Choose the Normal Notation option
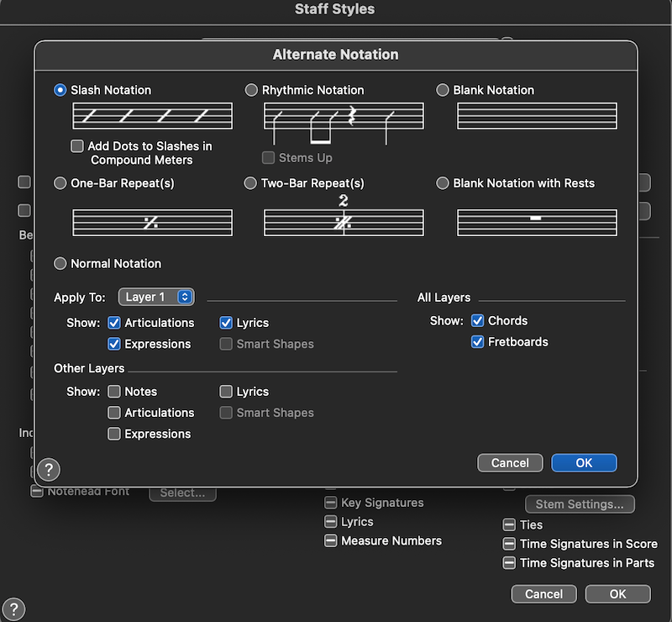The width and height of the screenshot is (672, 622). click(60, 264)
